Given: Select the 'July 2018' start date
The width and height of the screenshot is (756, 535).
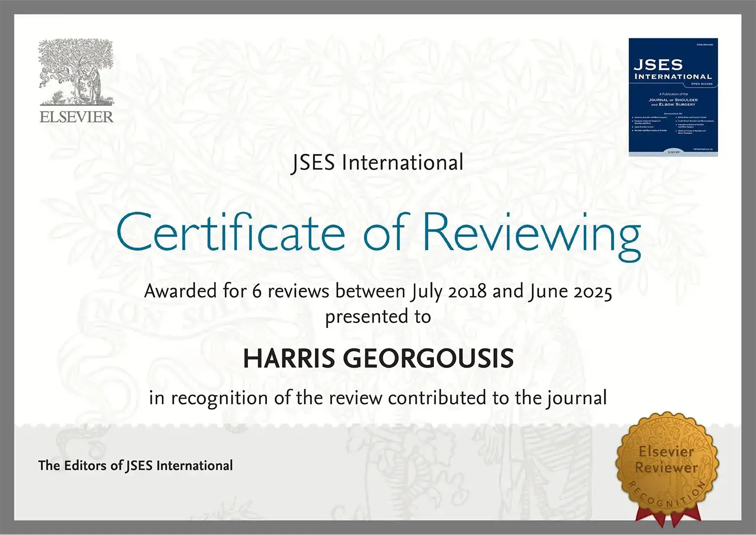Looking at the screenshot, I should pyautogui.click(x=449, y=291).
